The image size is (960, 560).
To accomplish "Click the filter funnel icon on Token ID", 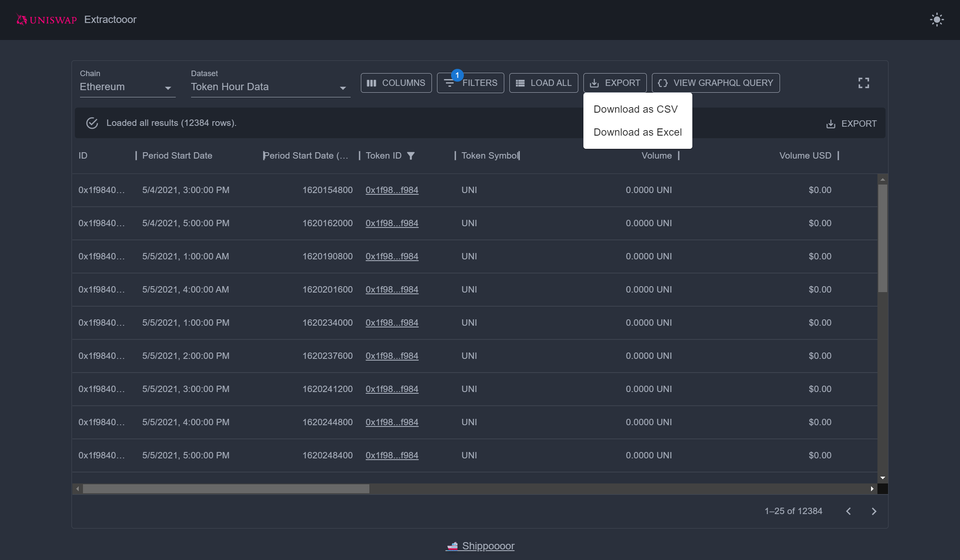I will pyautogui.click(x=411, y=156).
